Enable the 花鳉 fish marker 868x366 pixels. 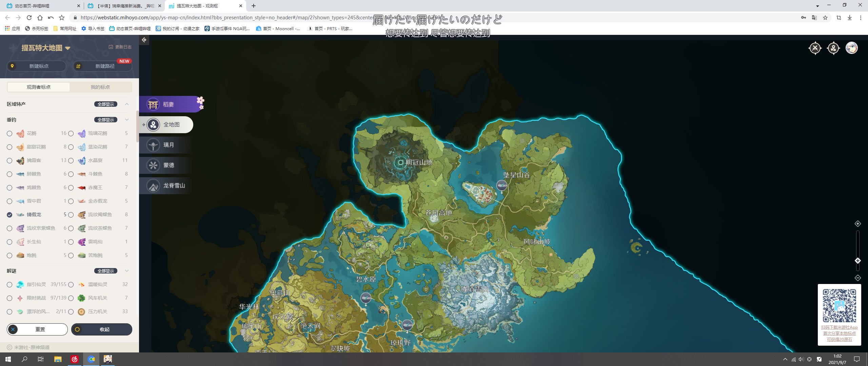tap(9, 134)
